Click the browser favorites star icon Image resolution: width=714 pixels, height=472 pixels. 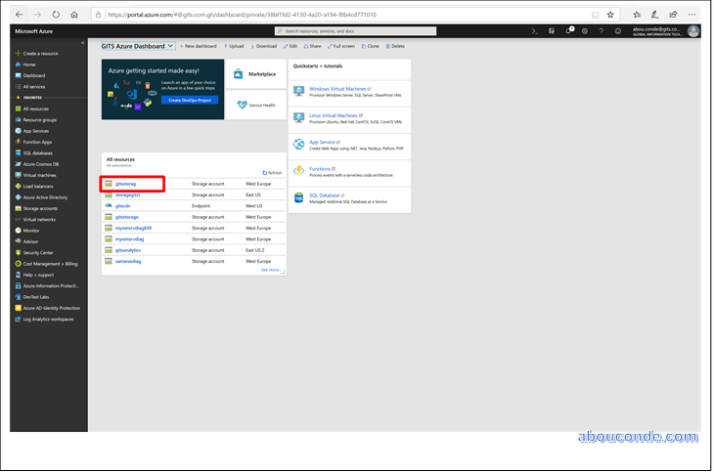610,15
